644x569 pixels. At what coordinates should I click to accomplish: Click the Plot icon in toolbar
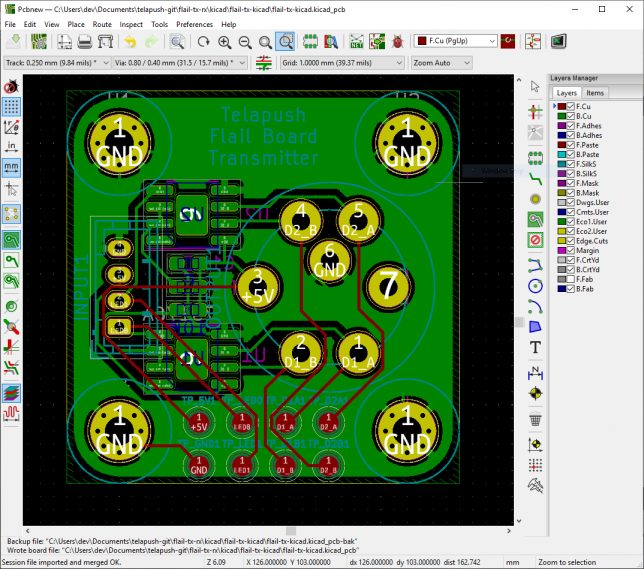click(105, 41)
